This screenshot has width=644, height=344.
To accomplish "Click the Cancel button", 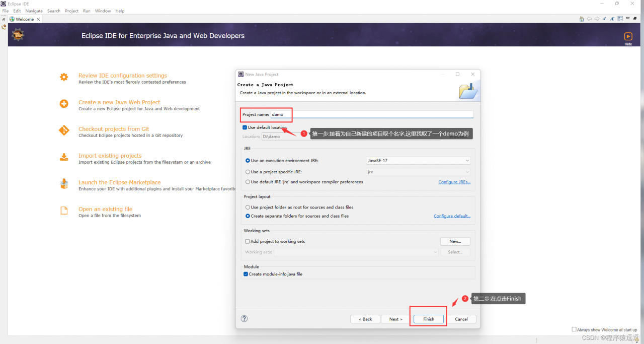I will pos(461,319).
